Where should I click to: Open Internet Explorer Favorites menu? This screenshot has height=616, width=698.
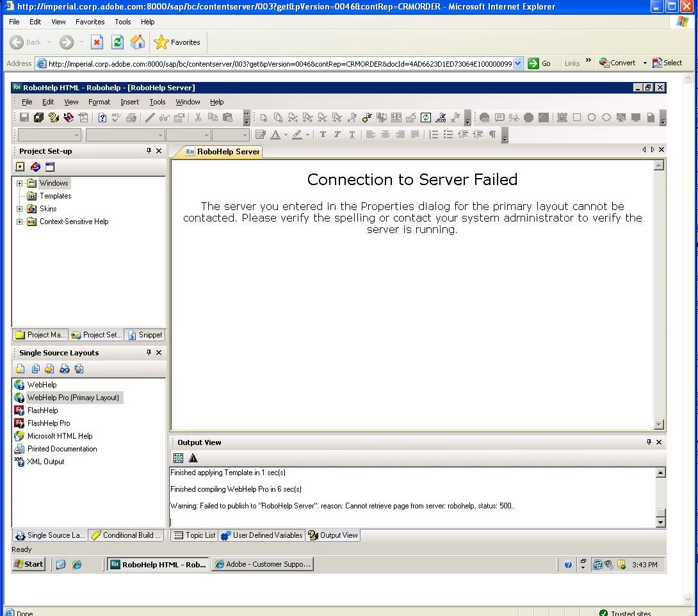click(x=90, y=22)
